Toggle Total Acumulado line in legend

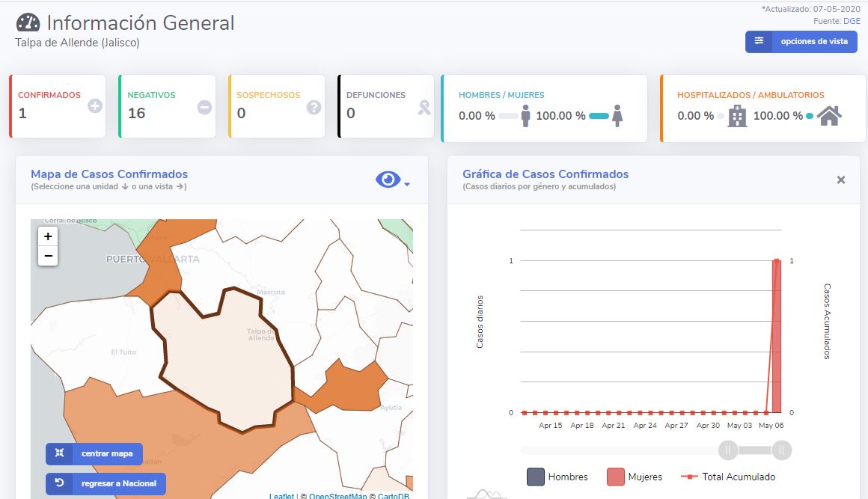(728, 477)
